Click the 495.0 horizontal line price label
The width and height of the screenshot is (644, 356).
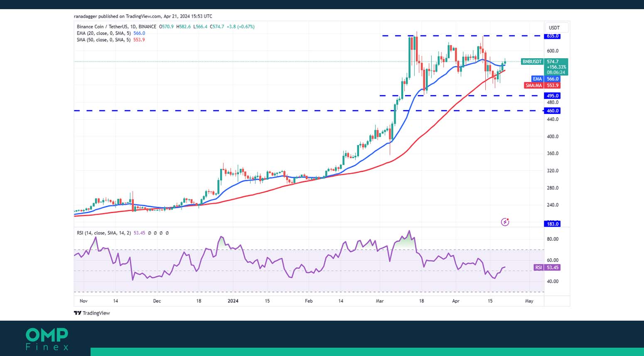point(553,96)
